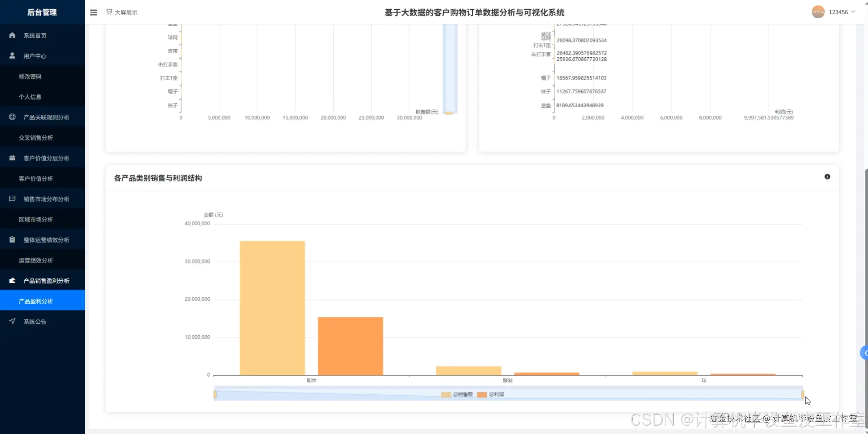This screenshot has height=434, width=868.
Task: Click the user icon beside 用户中心
Action: click(12, 56)
